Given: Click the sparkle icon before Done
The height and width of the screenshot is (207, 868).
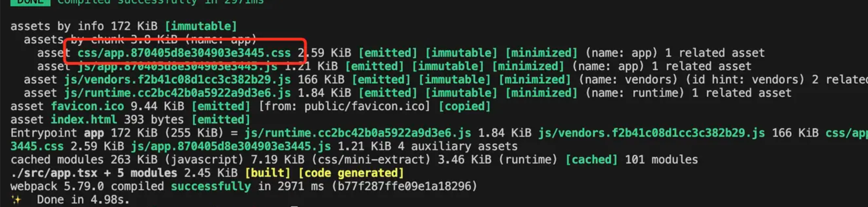Looking at the screenshot, I should (16, 200).
